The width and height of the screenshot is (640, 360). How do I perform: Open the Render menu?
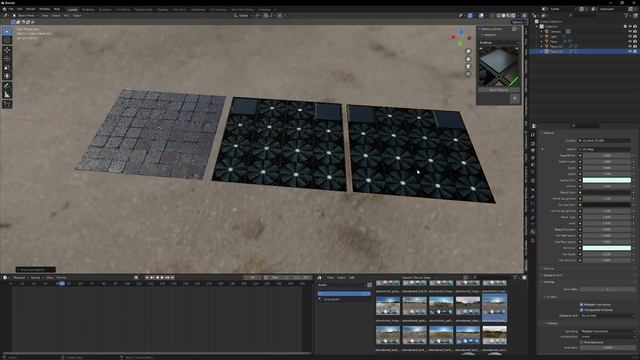click(x=31, y=9)
